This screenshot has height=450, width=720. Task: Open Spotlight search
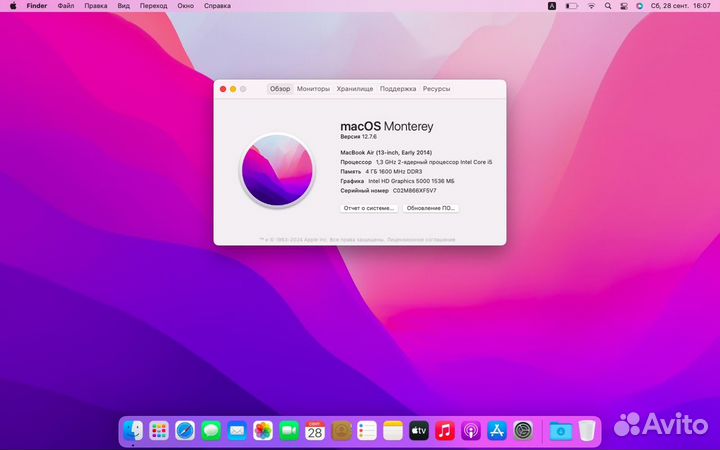(608, 6)
